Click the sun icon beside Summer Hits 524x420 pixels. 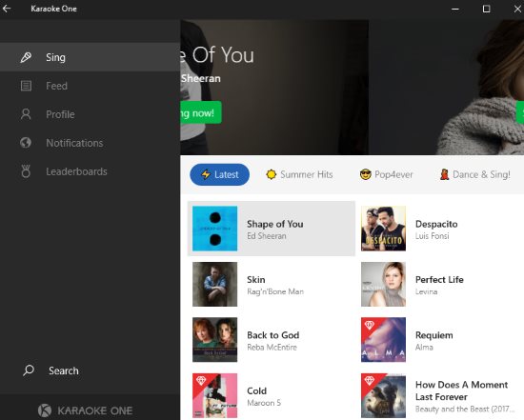tap(271, 174)
